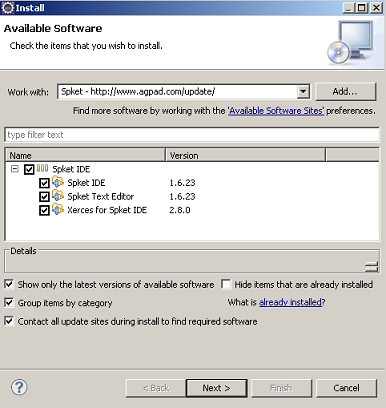The height and width of the screenshot is (408, 386).
Task: Click the disabled < Back button
Action: [x=156, y=388]
